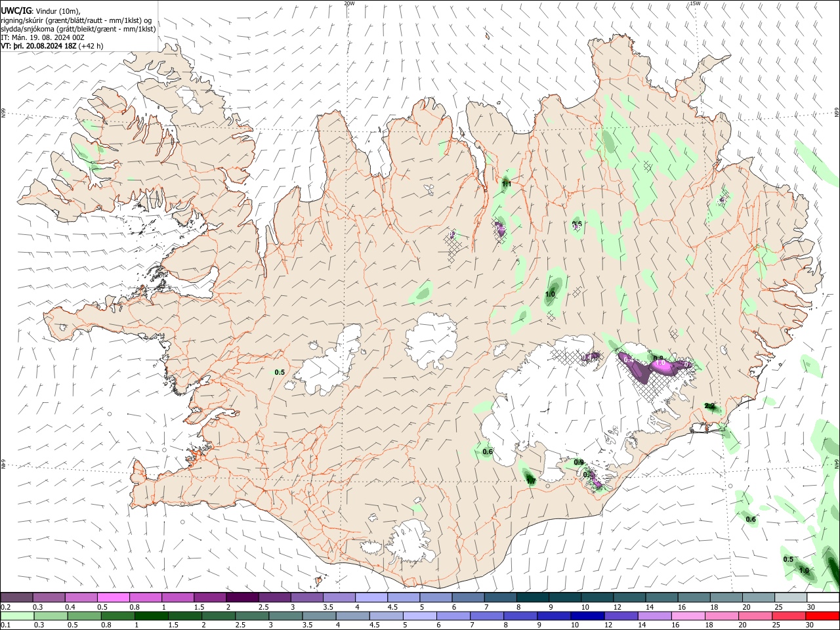Click the 0.6 value beside the Vatnajökull west edge
This screenshot has height=630, width=840.
488,451
